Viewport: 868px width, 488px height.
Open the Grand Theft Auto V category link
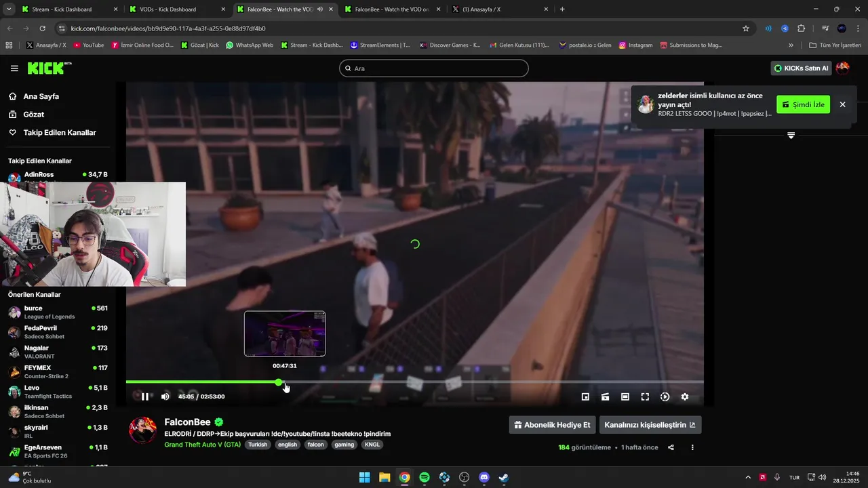(202, 445)
